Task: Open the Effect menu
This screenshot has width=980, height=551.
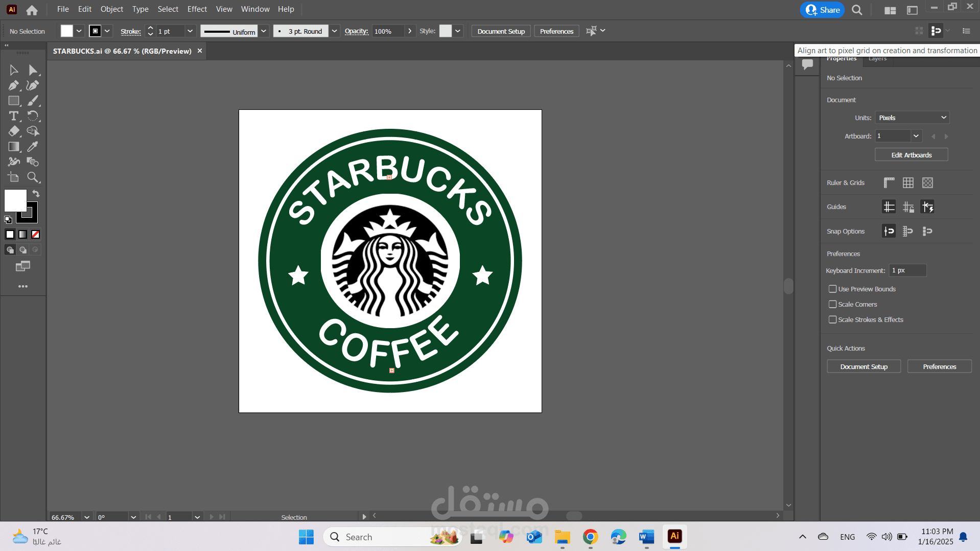Action: [x=197, y=9]
